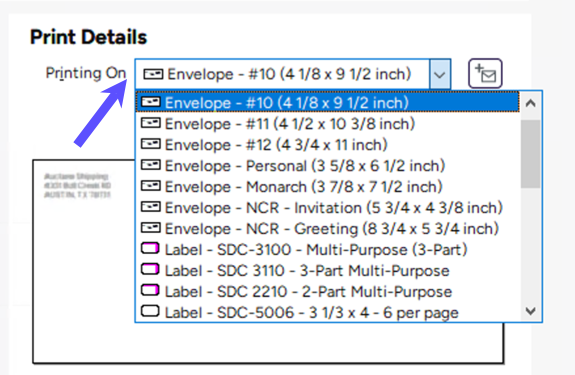Select Label - SDC 2210 2-Part Multi-Purpose
The width and height of the screenshot is (575, 375).
pyautogui.click(x=328, y=291)
